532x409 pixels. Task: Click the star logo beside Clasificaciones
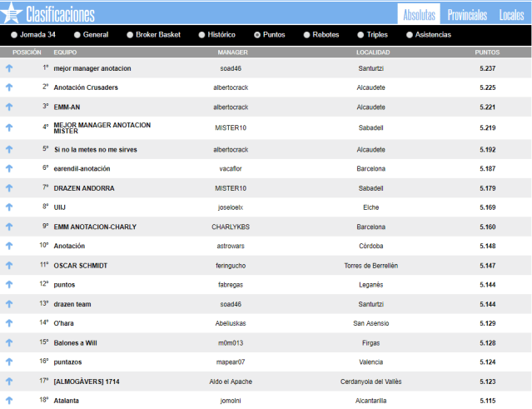pyautogui.click(x=12, y=13)
